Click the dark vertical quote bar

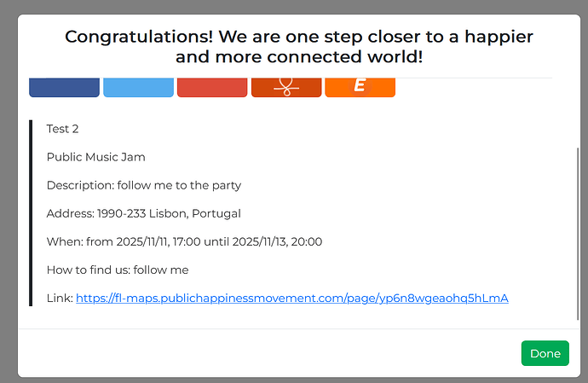coord(31,213)
